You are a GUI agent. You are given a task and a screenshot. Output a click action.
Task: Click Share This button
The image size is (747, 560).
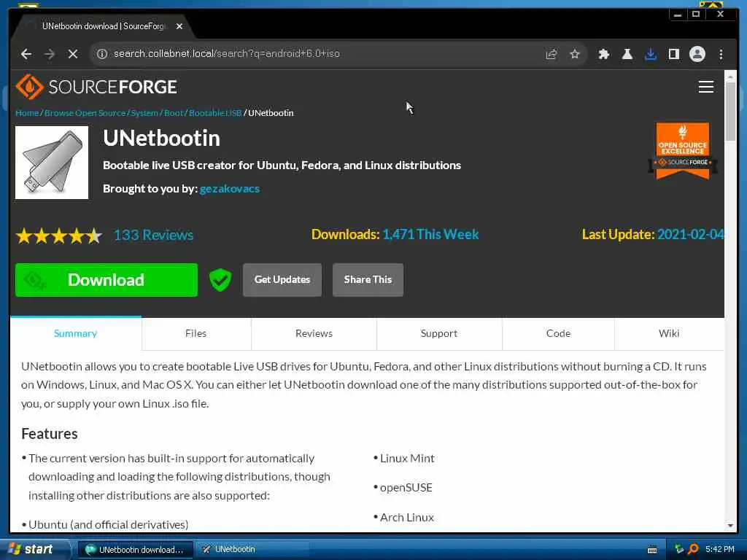pyautogui.click(x=368, y=280)
